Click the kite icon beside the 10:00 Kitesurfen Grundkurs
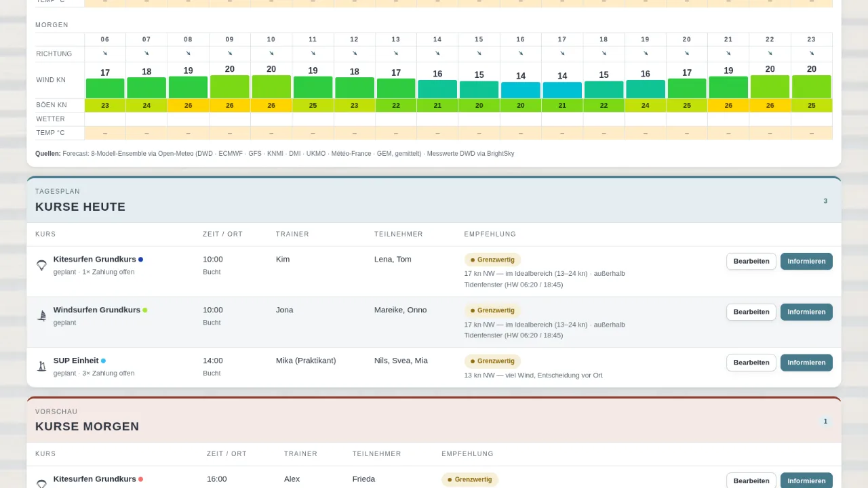 point(41,265)
